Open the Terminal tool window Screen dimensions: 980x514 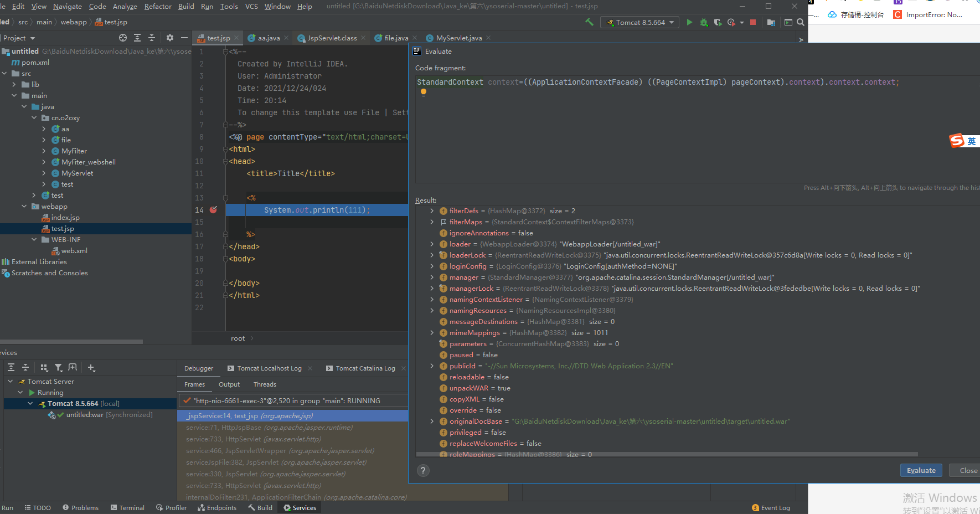[x=127, y=507]
